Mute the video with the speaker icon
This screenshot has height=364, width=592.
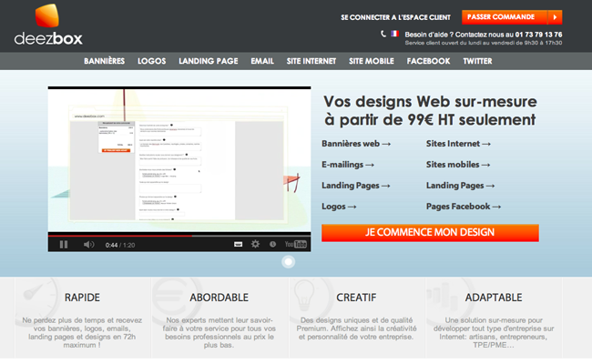(x=88, y=245)
